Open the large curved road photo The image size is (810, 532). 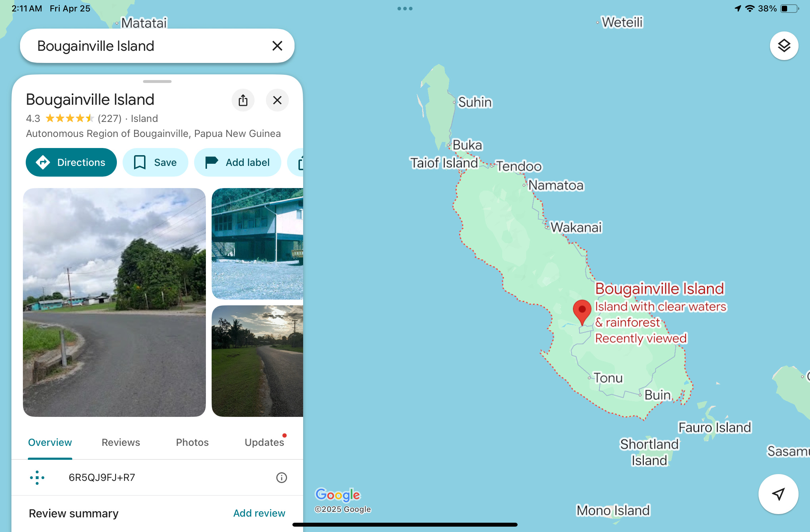click(x=114, y=302)
